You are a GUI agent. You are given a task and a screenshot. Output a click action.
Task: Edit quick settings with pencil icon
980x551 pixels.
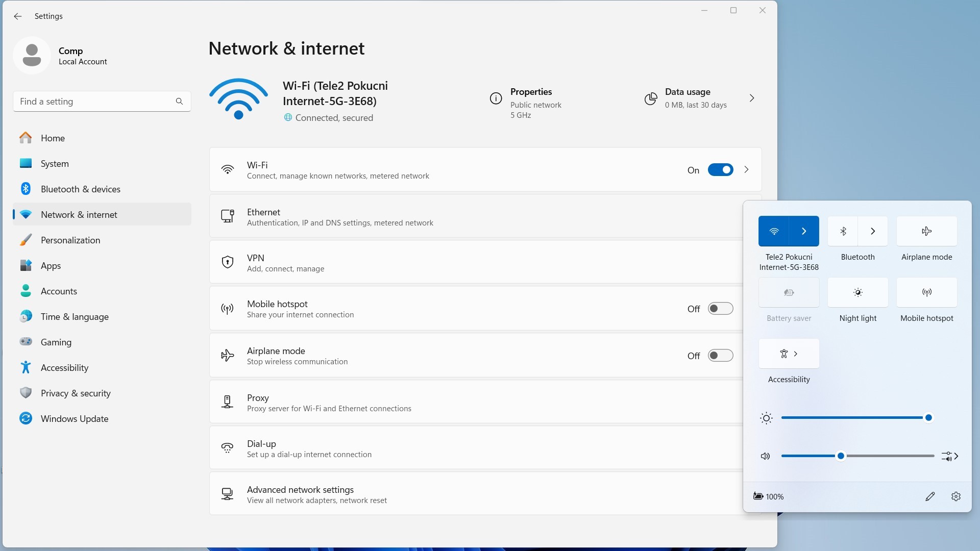[930, 496]
